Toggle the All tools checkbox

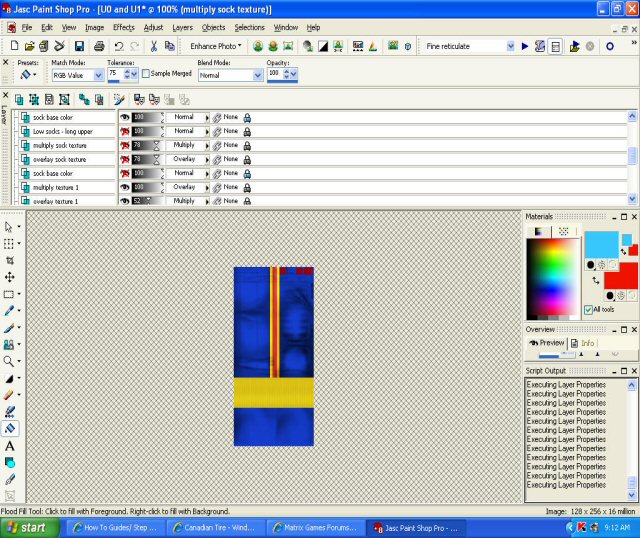coord(588,310)
